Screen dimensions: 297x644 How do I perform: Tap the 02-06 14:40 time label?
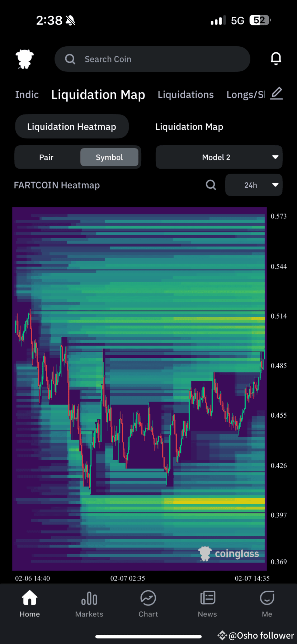point(32,578)
